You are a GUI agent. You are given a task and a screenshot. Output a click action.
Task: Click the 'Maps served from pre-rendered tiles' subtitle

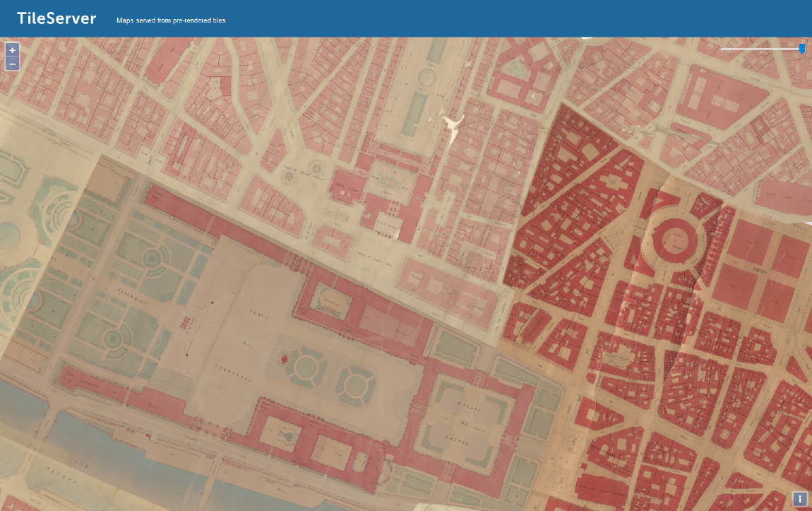171,20
